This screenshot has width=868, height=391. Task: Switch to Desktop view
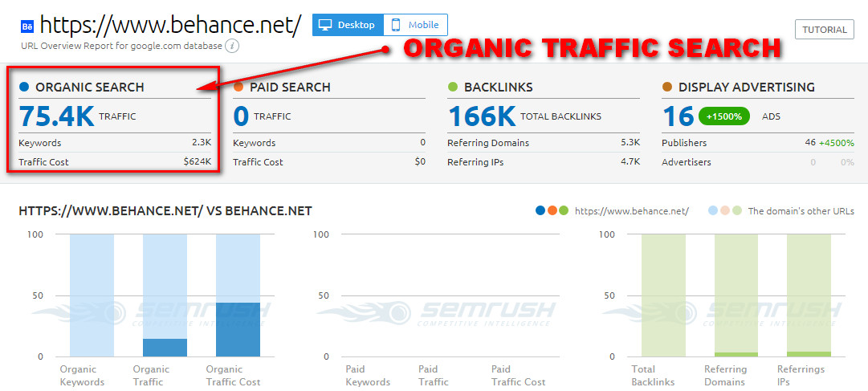(x=348, y=25)
